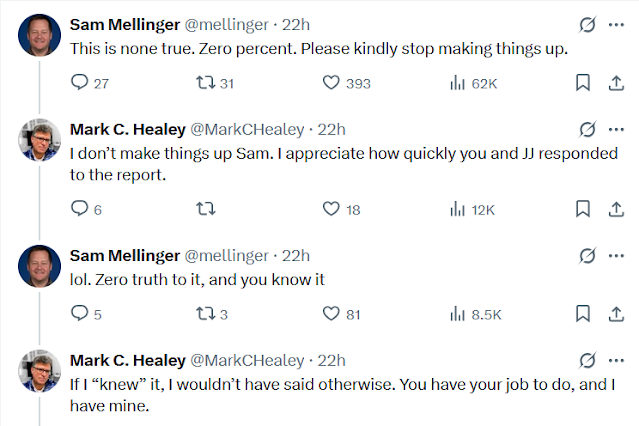Repost Sam Mellinger's tweet with 31 reposts
This screenshot has width=639, height=426.
coord(207,83)
